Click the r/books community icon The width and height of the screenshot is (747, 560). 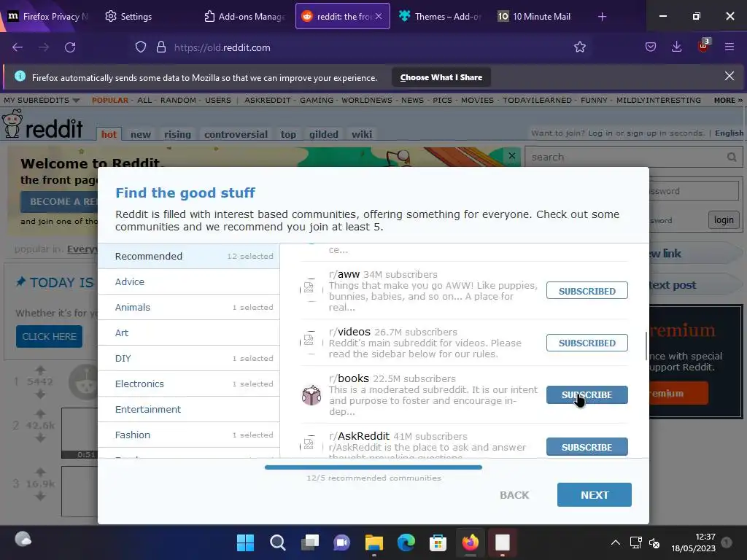tap(311, 394)
